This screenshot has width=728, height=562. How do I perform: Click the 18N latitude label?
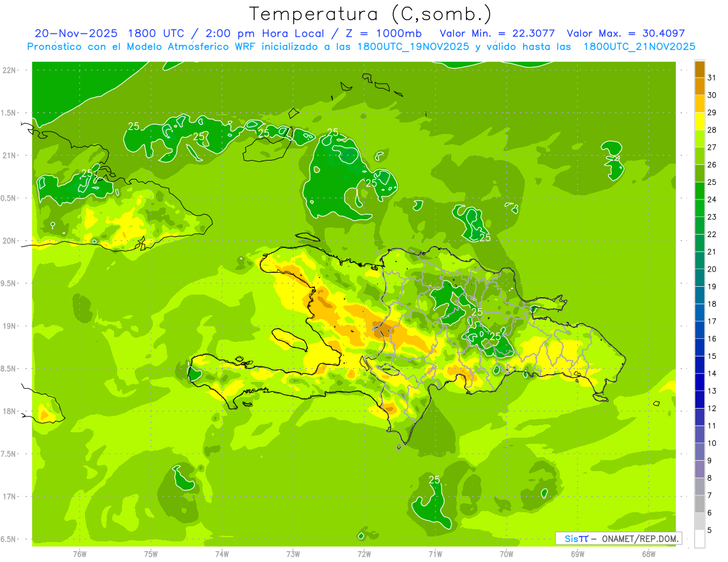[10, 411]
